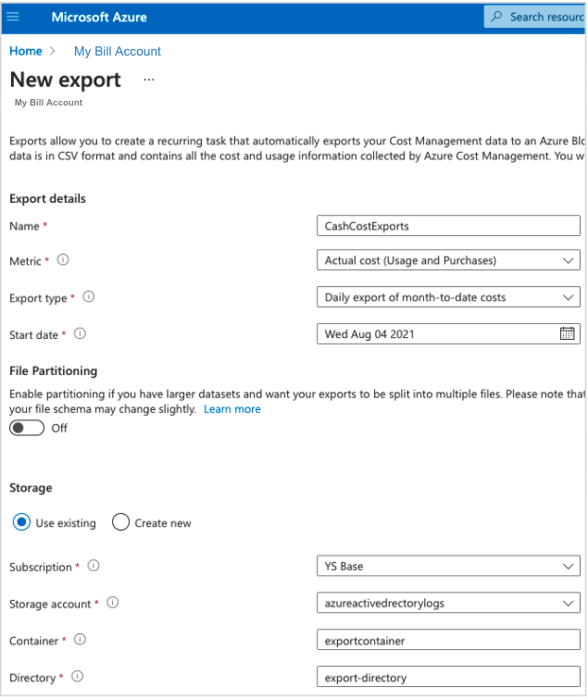Open the Storage account dropdown
Screen dimensions: 588x700
tap(448, 604)
